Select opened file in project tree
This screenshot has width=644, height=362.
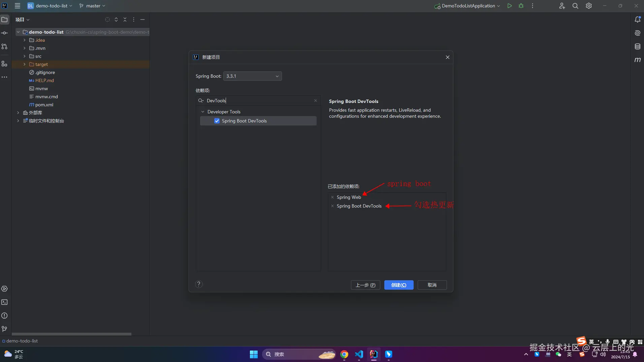coord(107,20)
